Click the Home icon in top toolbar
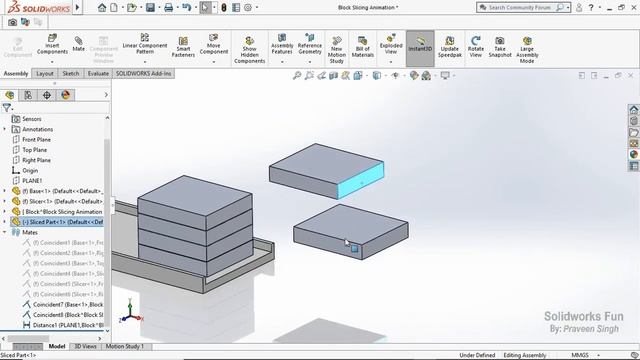Viewport: 640px width, 360px height. pos(102,7)
